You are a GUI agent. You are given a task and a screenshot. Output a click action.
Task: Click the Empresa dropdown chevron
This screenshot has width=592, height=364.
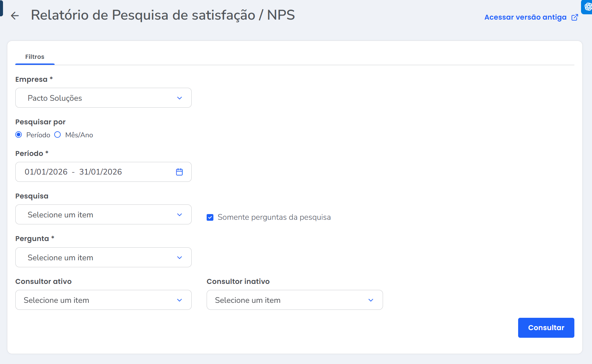[180, 98]
